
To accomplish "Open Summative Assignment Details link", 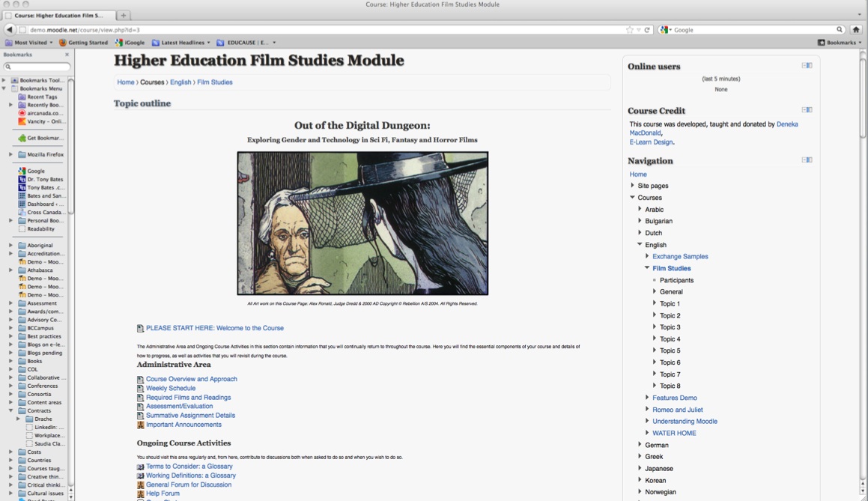I will pos(190,416).
